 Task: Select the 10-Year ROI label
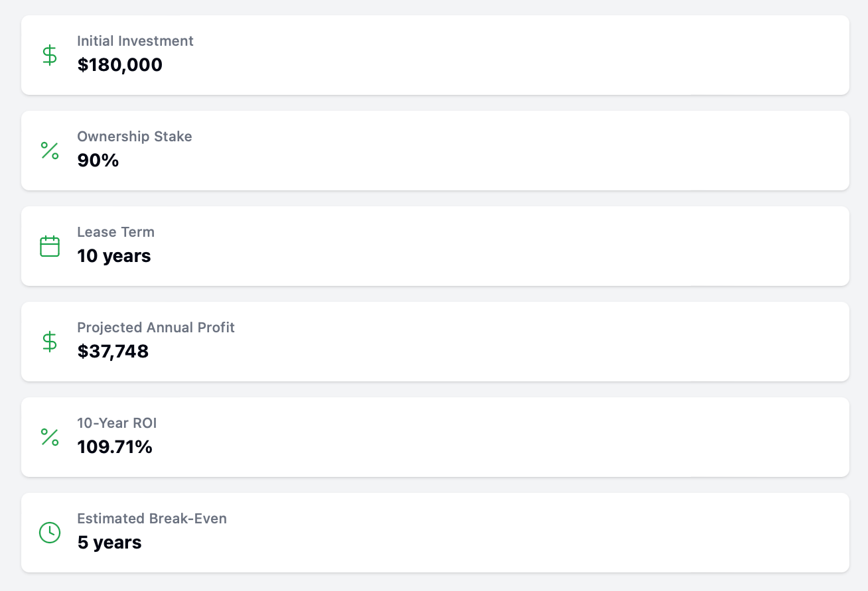pos(117,423)
